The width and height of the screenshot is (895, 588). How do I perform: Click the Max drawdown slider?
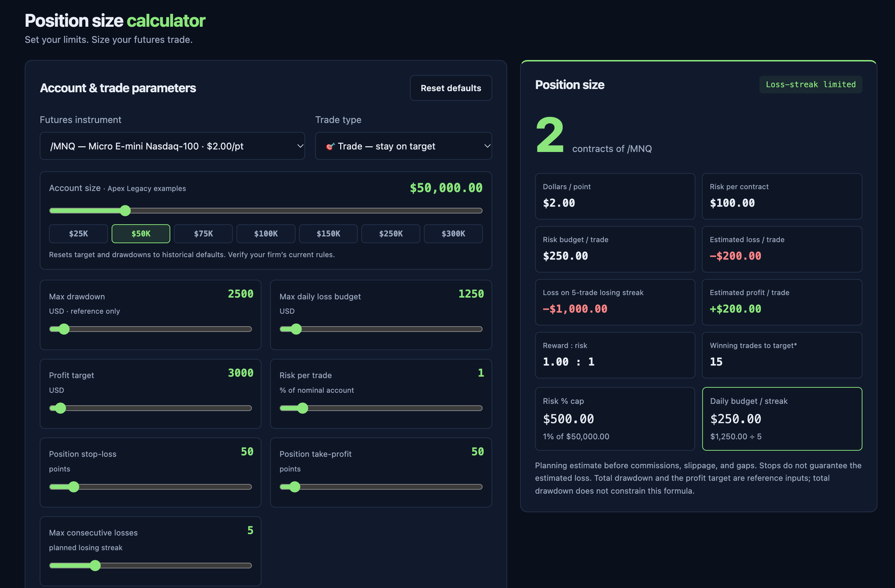tap(150, 329)
